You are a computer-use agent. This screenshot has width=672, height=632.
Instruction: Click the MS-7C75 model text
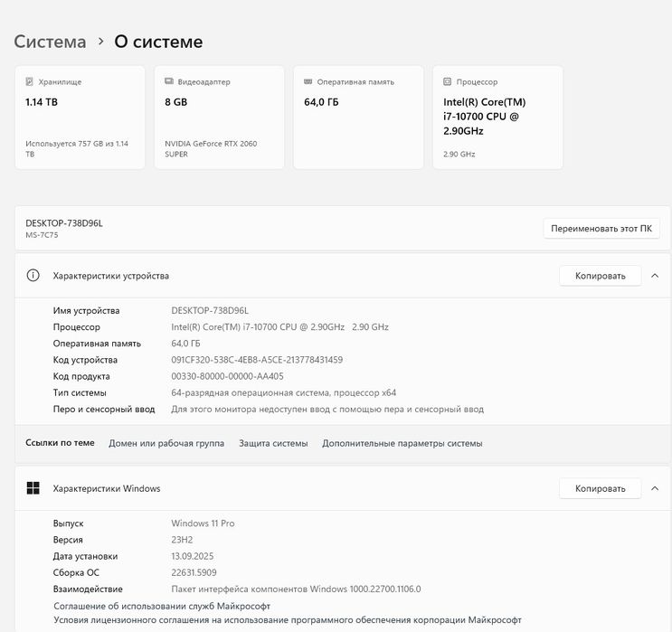point(42,235)
